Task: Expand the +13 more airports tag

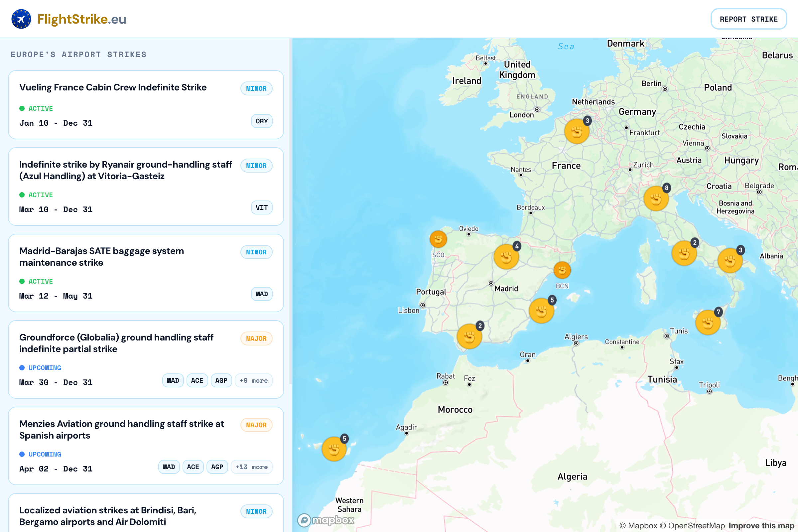Action: [251, 467]
